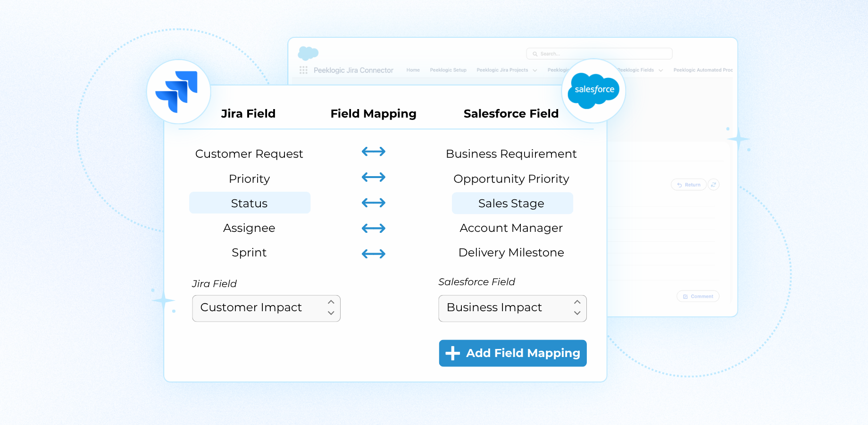
Task: Click the Comment button in background window
Action: coord(698,296)
